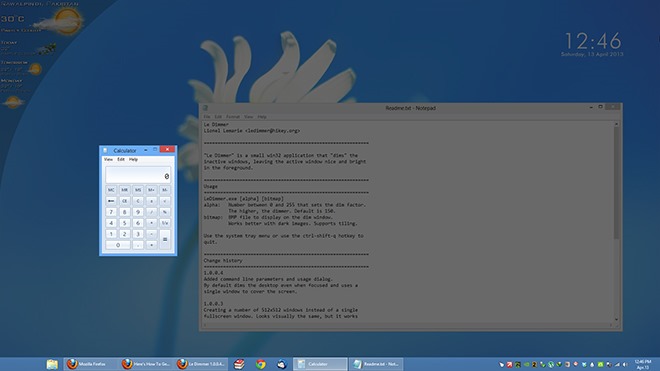Open the Calculator Help menu

click(x=133, y=160)
